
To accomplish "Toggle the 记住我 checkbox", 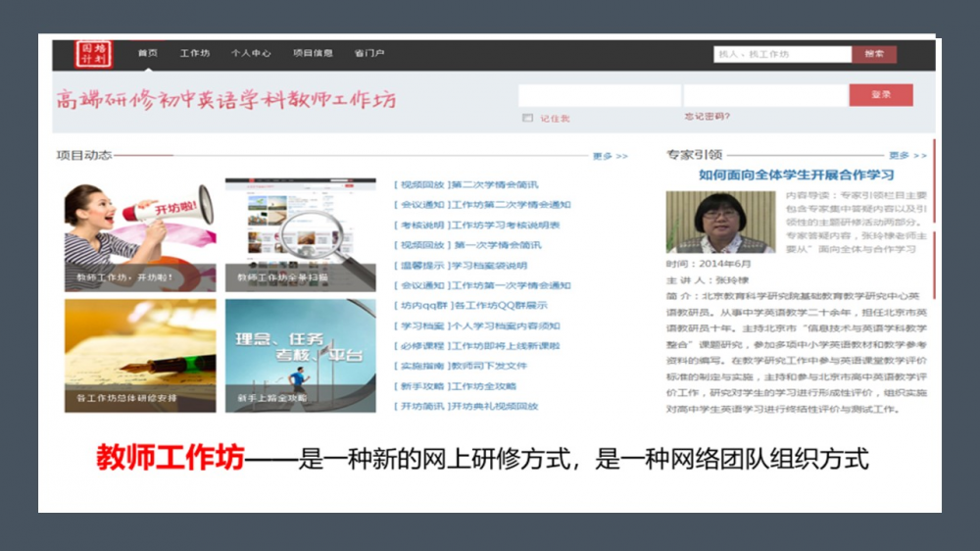I will point(528,118).
